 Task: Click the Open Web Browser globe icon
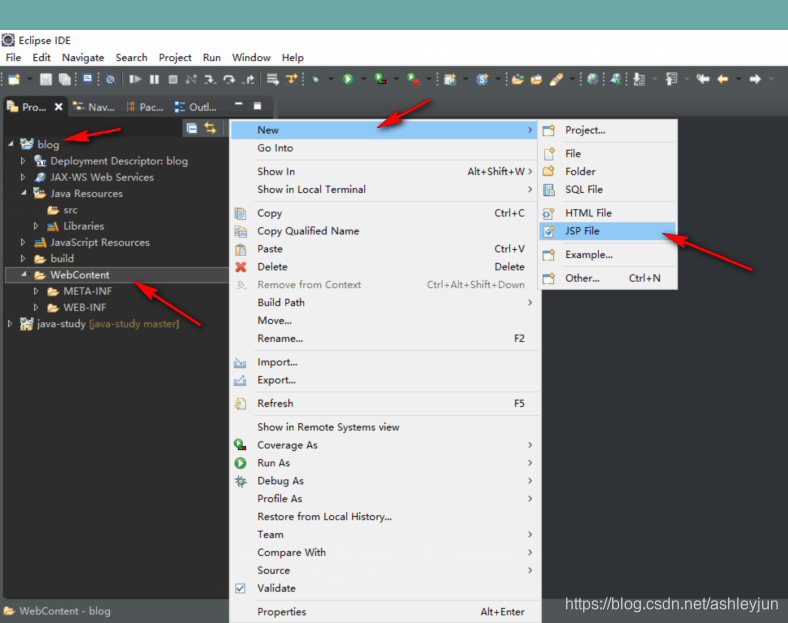(x=593, y=79)
